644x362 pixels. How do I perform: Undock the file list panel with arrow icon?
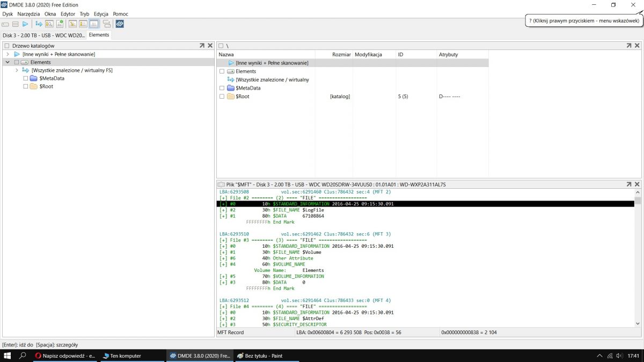pyautogui.click(x=629, y=46)
